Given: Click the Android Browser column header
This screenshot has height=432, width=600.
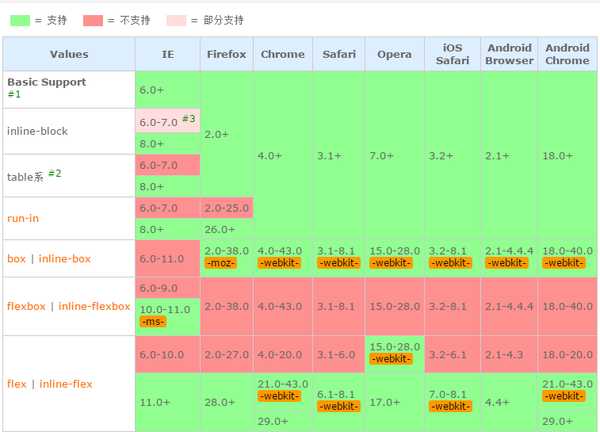Looking at the screenshot, I should (x=509, y=54).
